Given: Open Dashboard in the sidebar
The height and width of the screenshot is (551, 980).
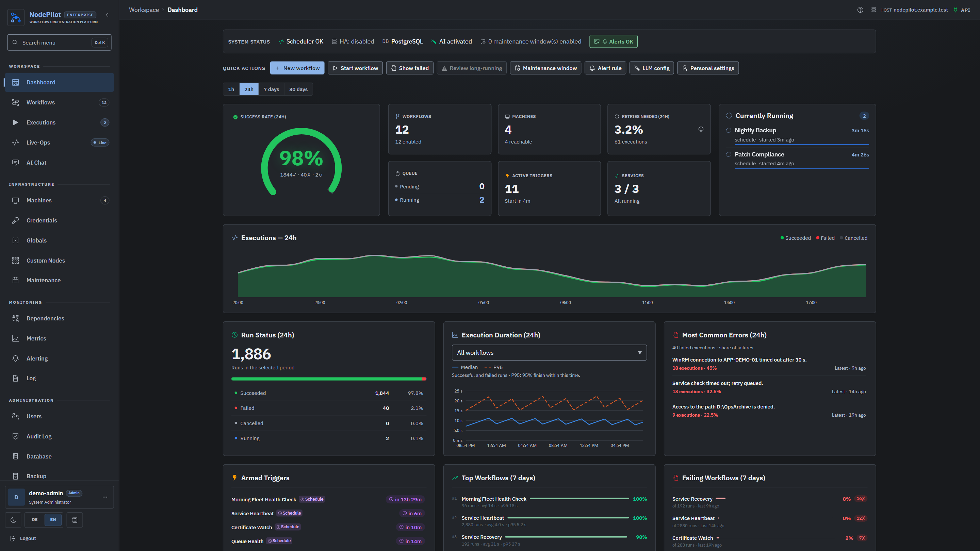Looking at the screenshot, I should tap(59, 83).
